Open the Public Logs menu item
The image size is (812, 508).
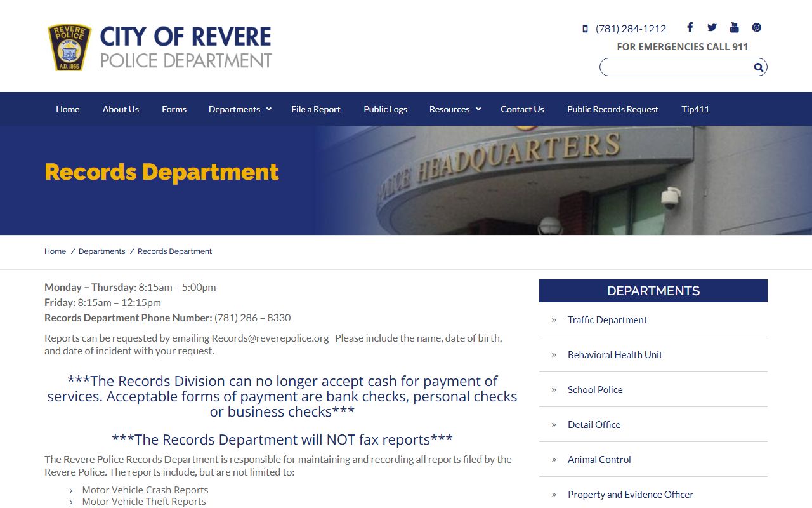click(x=385, y=109)
